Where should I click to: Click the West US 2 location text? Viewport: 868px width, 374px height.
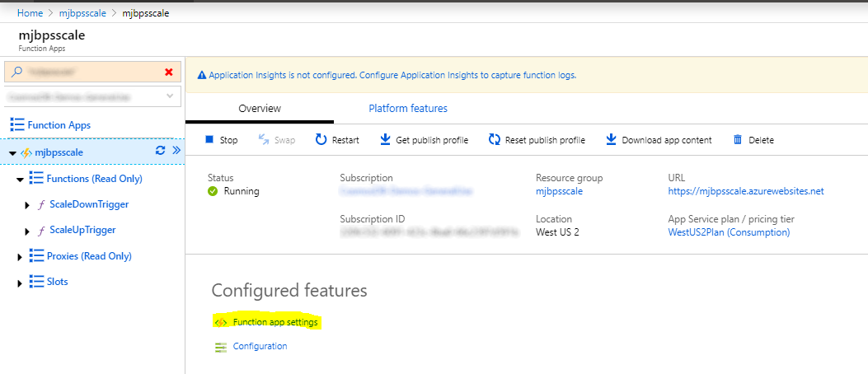(557, 232)
